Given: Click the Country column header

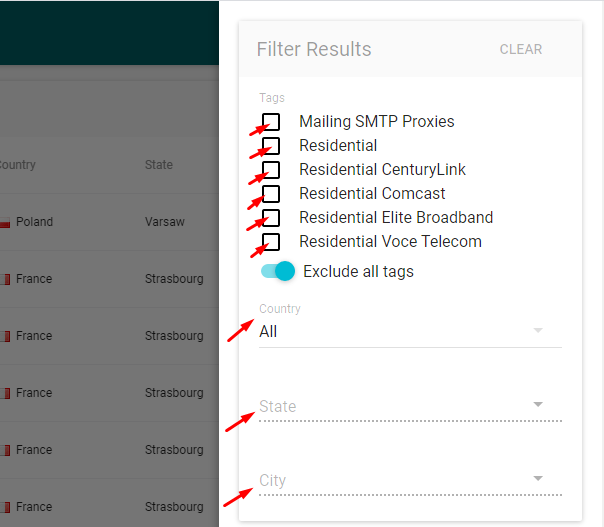Looking at the screenshot, I should 17,165.
